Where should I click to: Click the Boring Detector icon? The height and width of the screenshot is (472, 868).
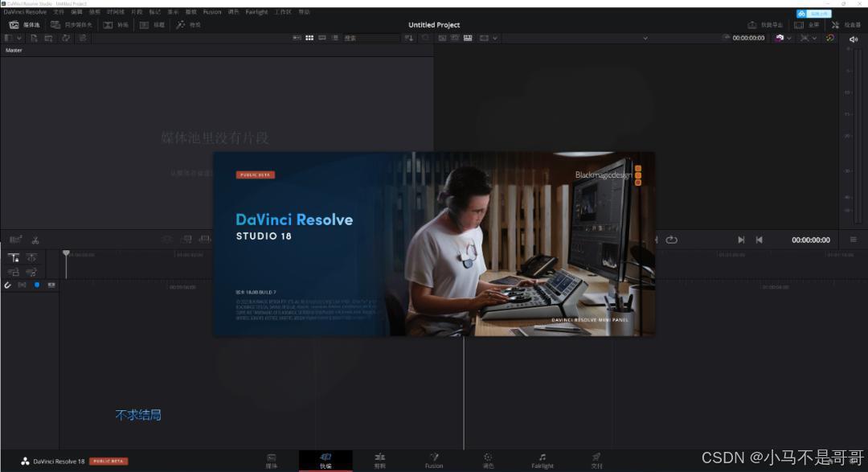point(15,240)
